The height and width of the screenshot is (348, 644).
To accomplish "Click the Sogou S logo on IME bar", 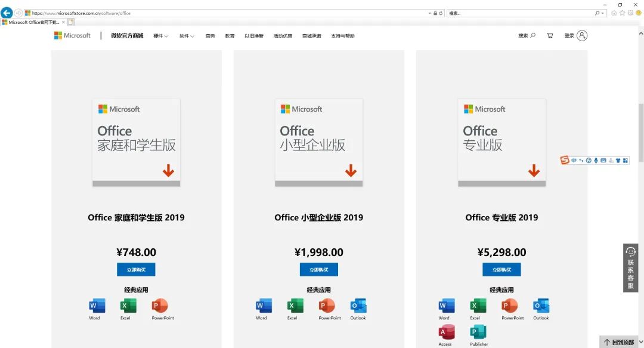I will [x=565, y=160].
